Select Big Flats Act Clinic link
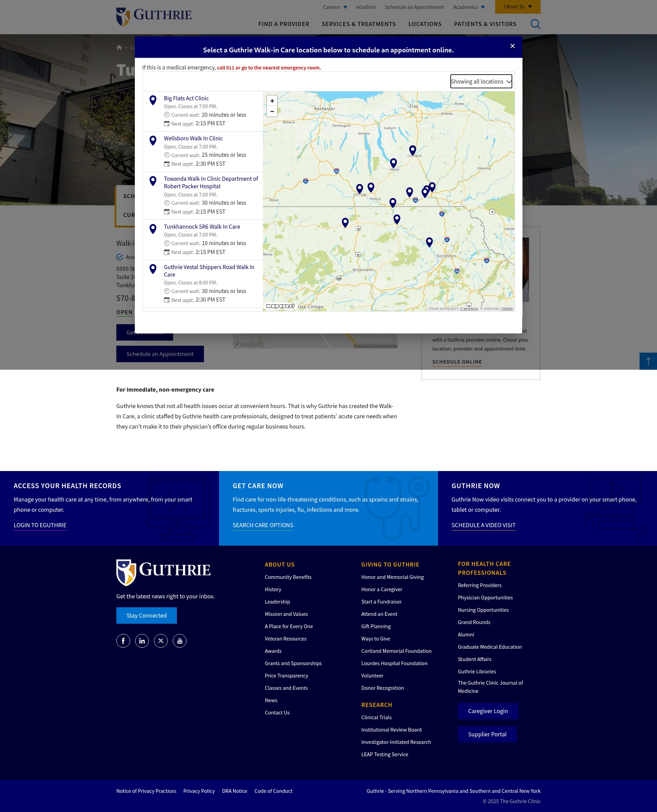The width and height of the screenshot is (657, 812). point(186,98)
